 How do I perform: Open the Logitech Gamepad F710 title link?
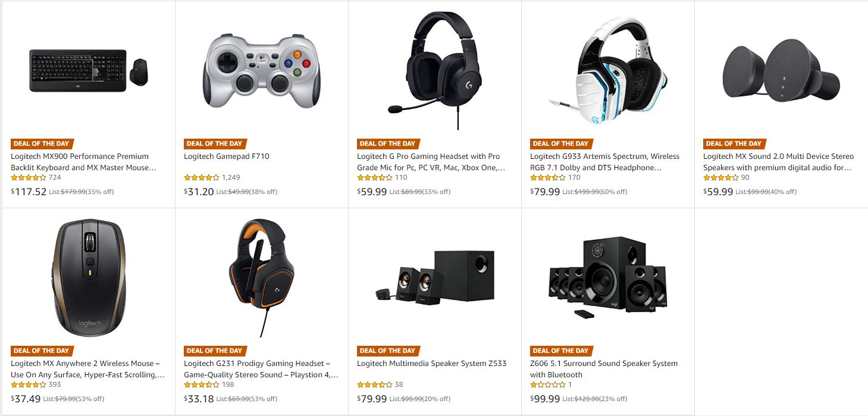click(x=227, y=157)
